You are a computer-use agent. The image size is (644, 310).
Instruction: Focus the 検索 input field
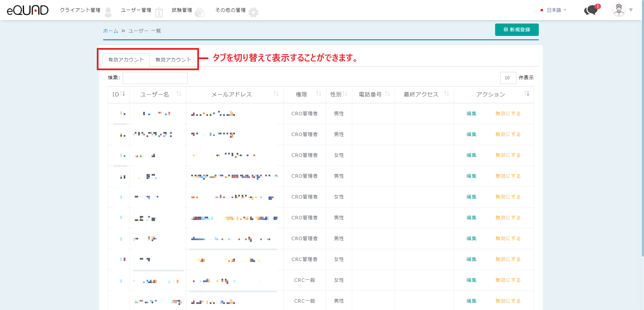pos(155,78)
